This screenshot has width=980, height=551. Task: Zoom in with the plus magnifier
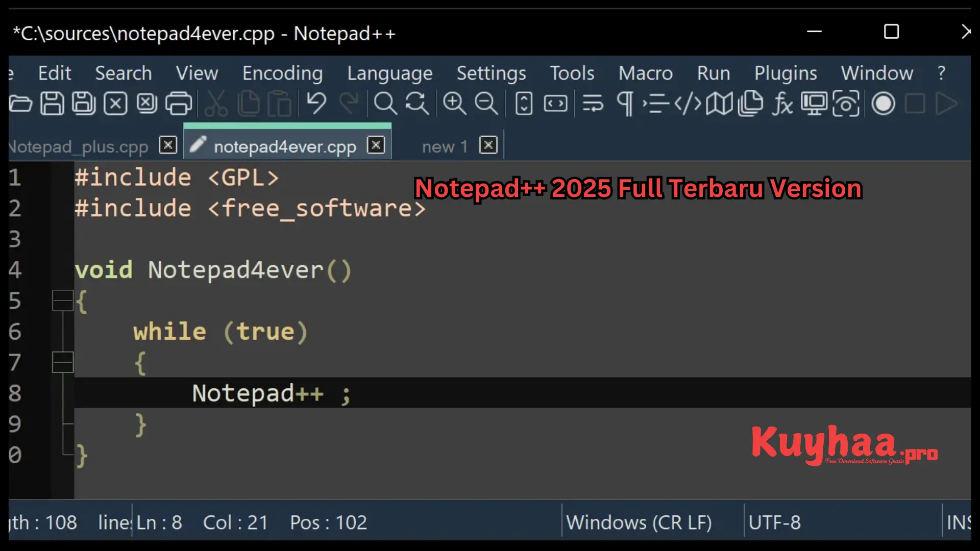(x=454, y=104)
